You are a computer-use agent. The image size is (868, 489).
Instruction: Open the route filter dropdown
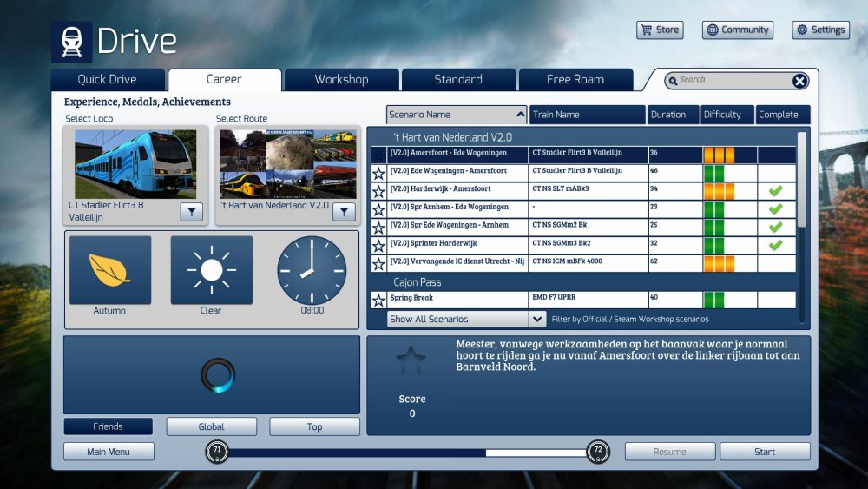(344, 212)
